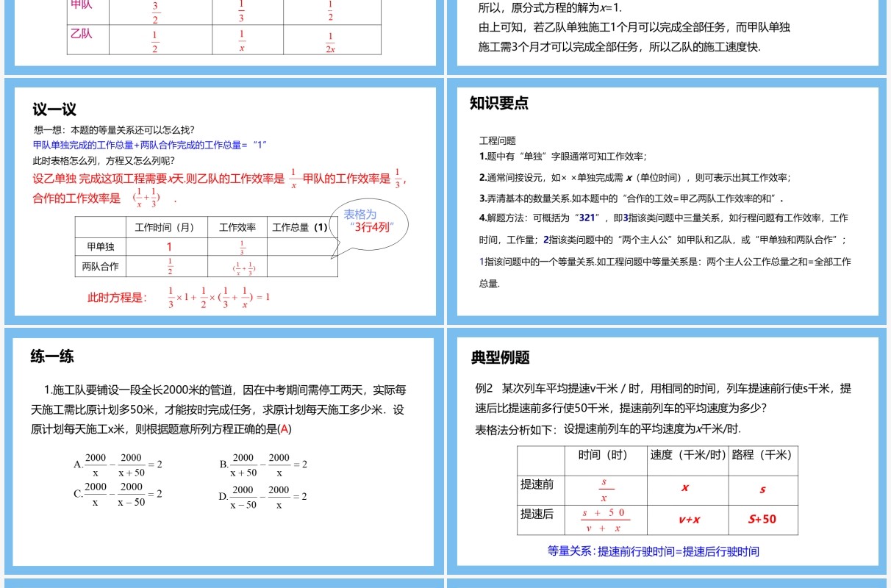
Task: Select the 工作总量（1） table header
Action: [x=302, y=228]
